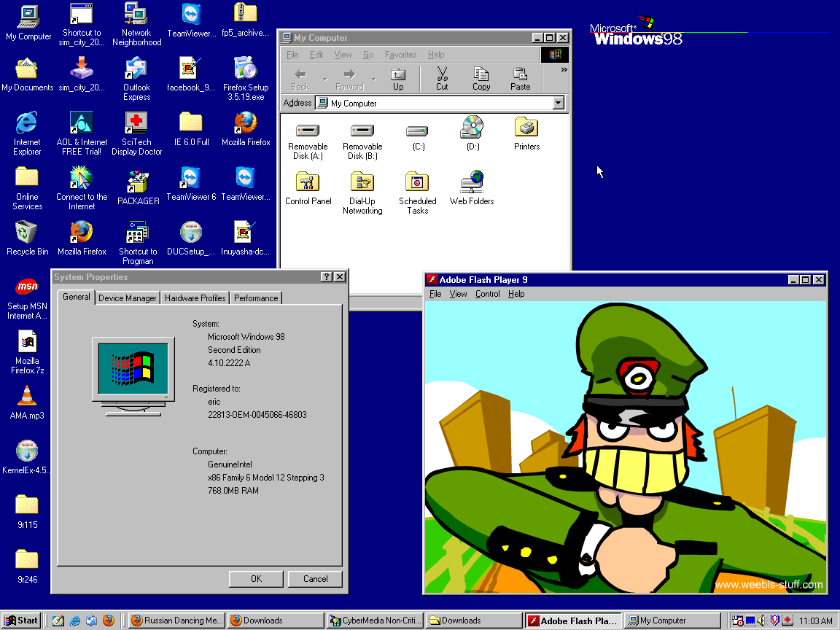This screenshot has width=840, height=630.
Task: Click the Cut toolbar icon in My Computer
Action: pos(442,79)
